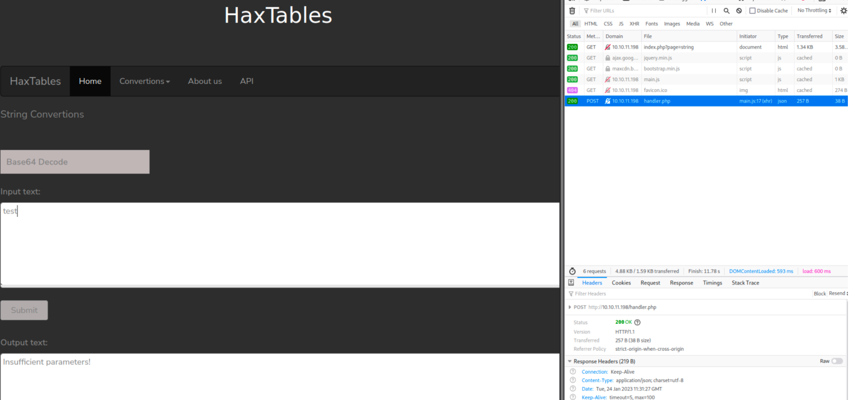Clear the network requests list with trash icon

pos(572,11)
